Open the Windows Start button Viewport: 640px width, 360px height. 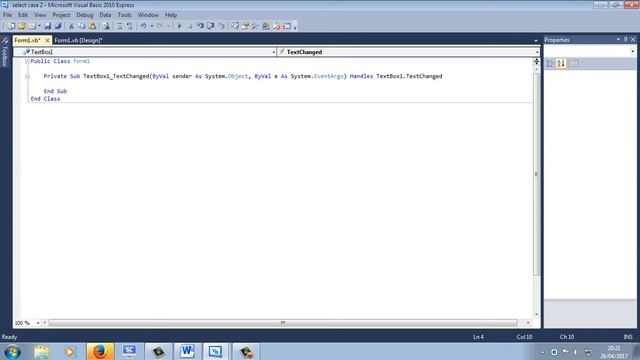pos(13,351)
